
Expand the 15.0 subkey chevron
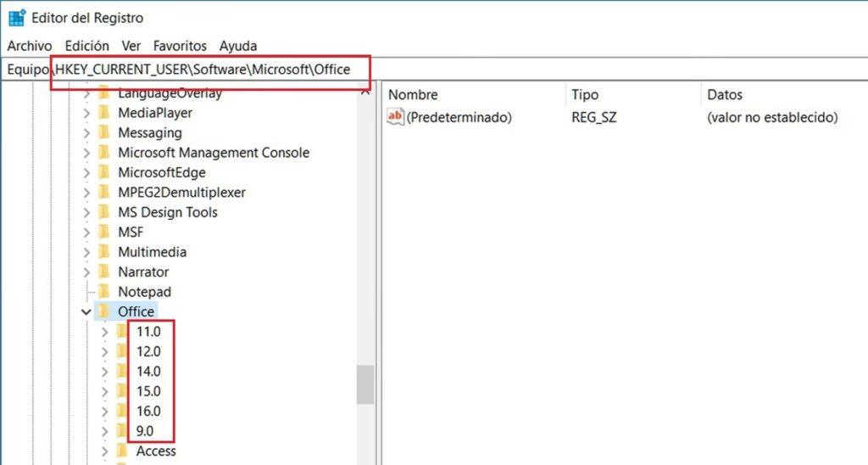[x=105, y=391]
